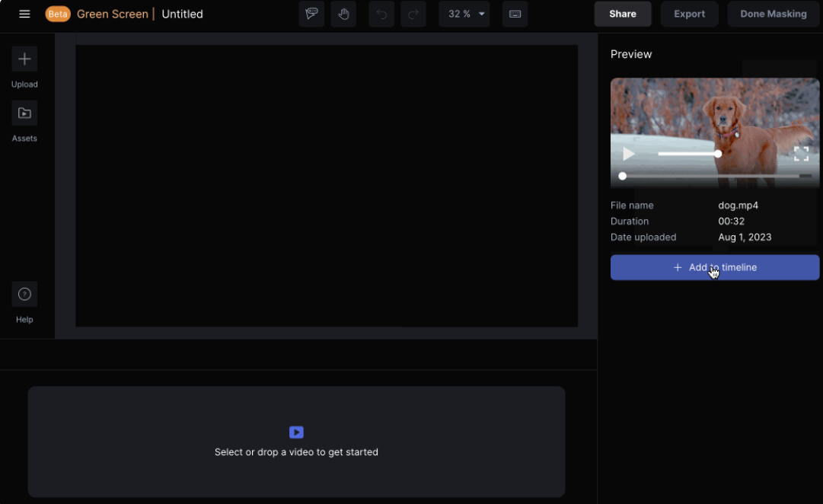Viewport: 823px width, 504px height.
Task: Open the keyboard shortcuts panel
Action: (x=515, y=14)
